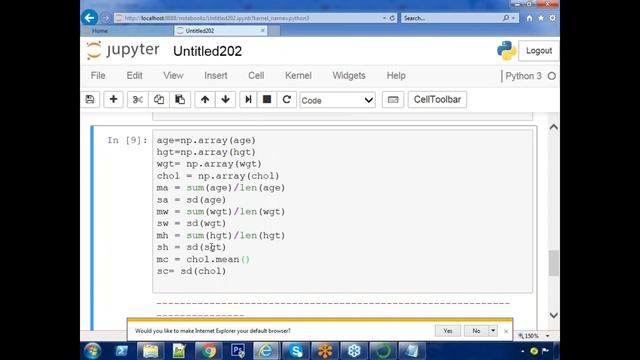This screenshot has width=640, height=360.
Task: Open Windows Start menu orb
Action: point(92,351)
